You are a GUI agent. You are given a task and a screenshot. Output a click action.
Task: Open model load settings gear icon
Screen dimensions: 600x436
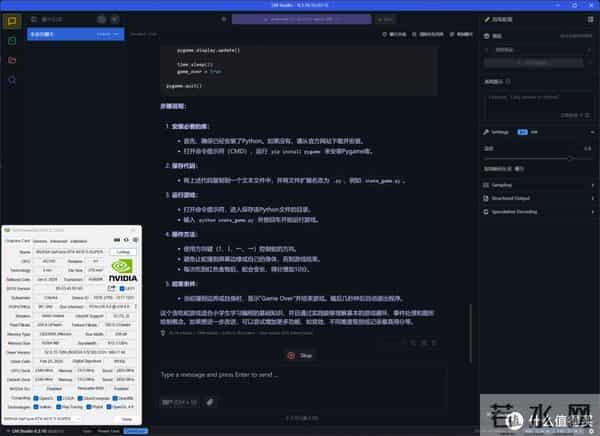tap(224, 19)
